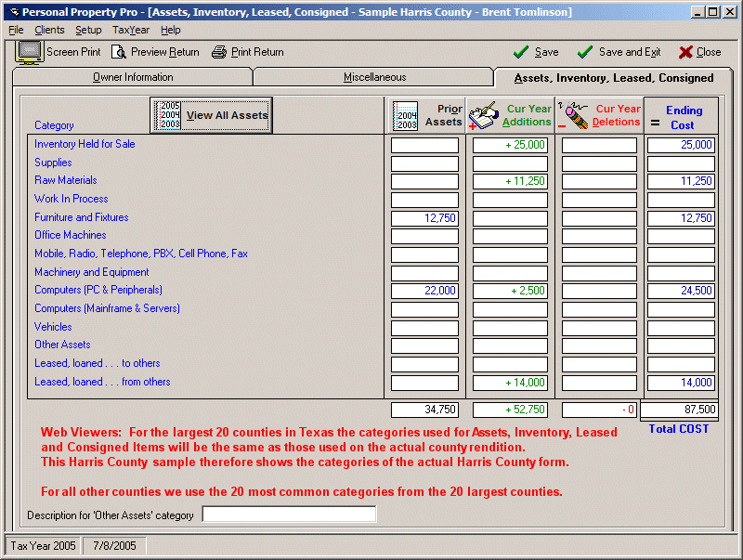
Task: Open the Machinery and Equipment category
Action: [x=91, y=272]
